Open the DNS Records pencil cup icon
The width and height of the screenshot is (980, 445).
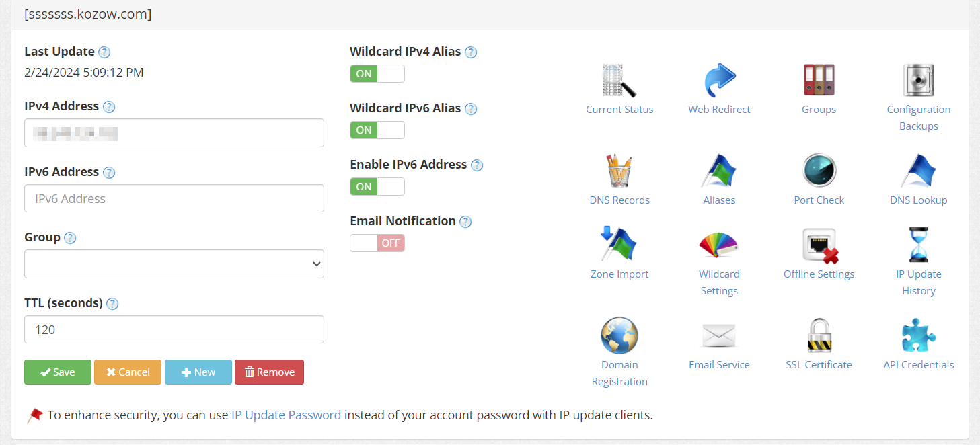click(619, 171)
